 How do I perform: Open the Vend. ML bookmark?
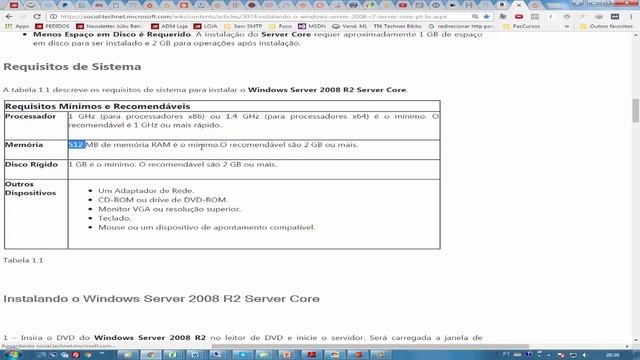[350, 26]
